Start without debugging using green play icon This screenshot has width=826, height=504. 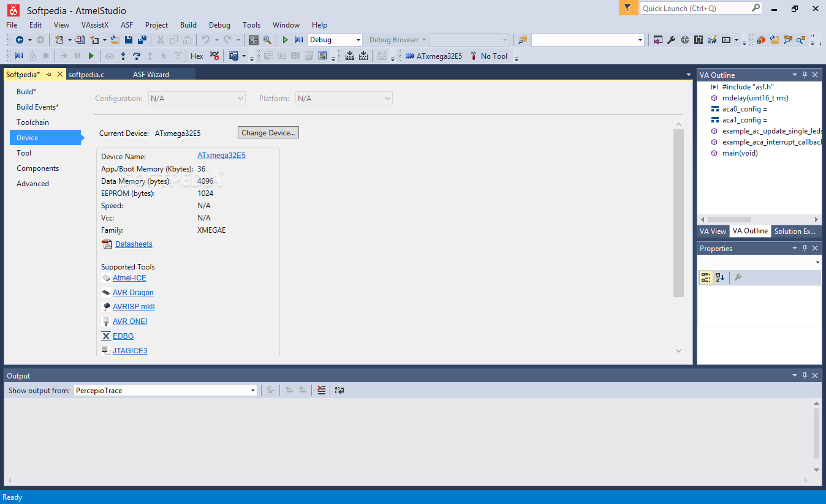click(x=285, y=40)
